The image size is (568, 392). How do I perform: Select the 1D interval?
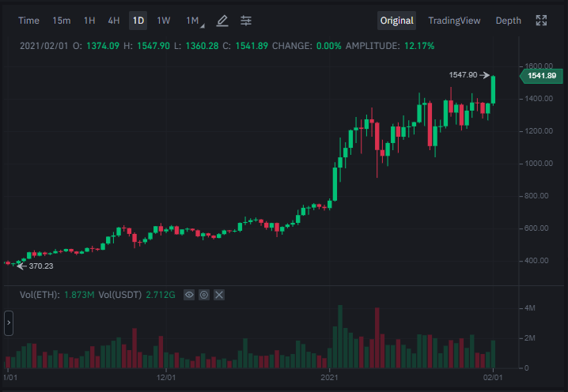pyautogui.click(x=138, y=21)
